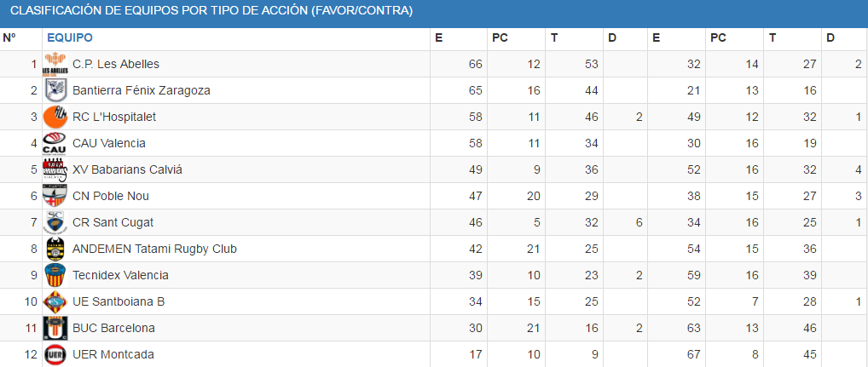Click the CAU Valencia team logo
This screenshot has width=868, height=367.
tap(56, 143)
